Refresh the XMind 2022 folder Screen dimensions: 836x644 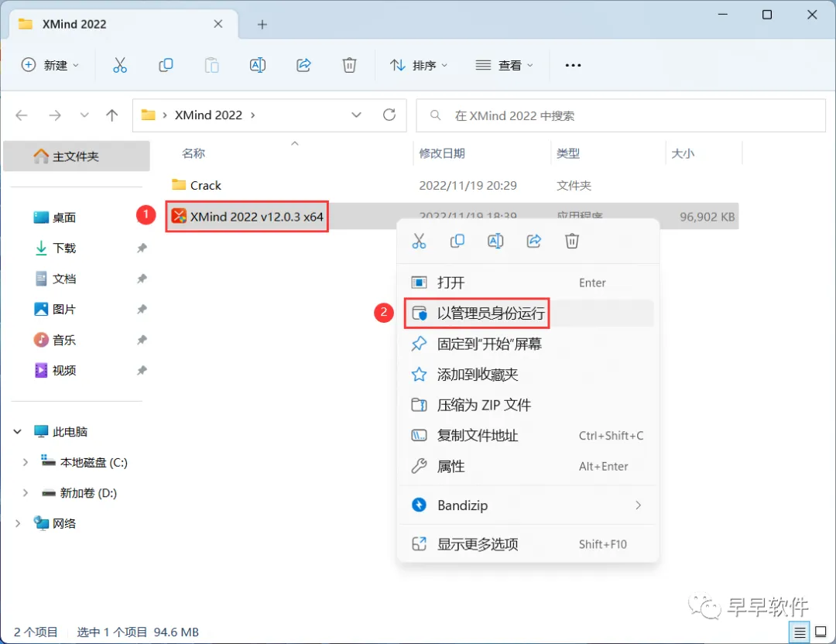[x=389, y=115]
